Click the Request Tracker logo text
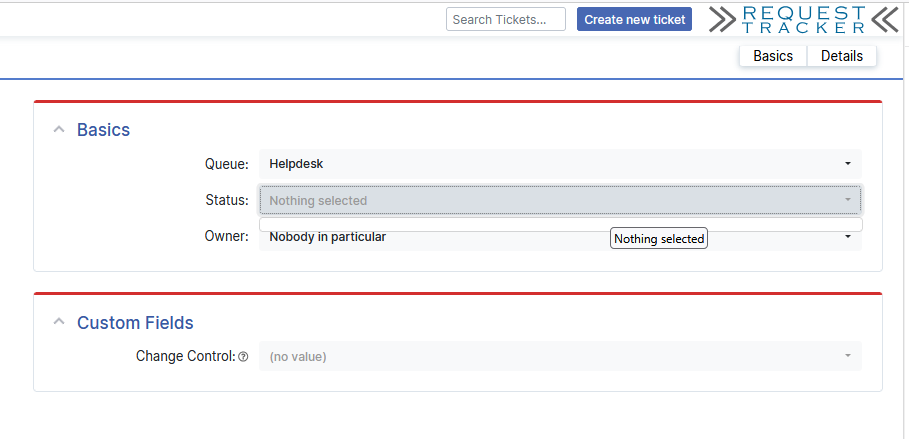 (x=803, y=19)
